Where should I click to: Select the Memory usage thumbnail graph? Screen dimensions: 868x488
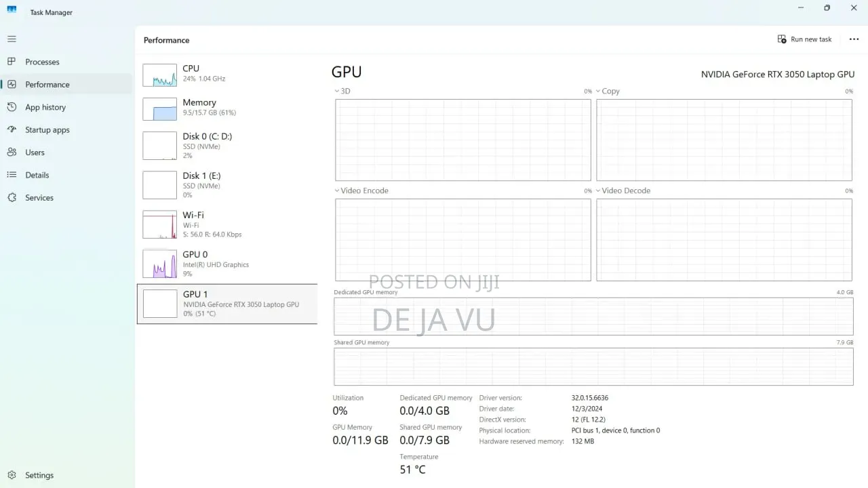tap(159, 109)
